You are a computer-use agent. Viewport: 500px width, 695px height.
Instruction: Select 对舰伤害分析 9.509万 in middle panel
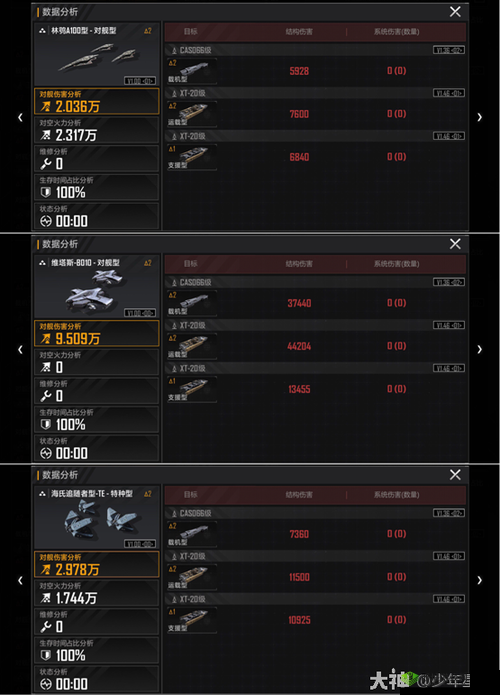click(97, 333)
